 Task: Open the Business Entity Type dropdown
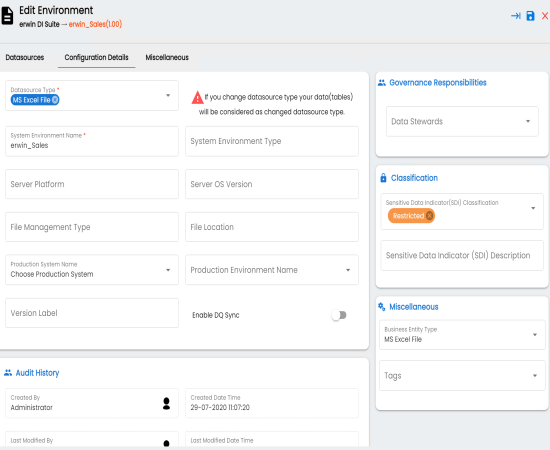coord(535,335)
